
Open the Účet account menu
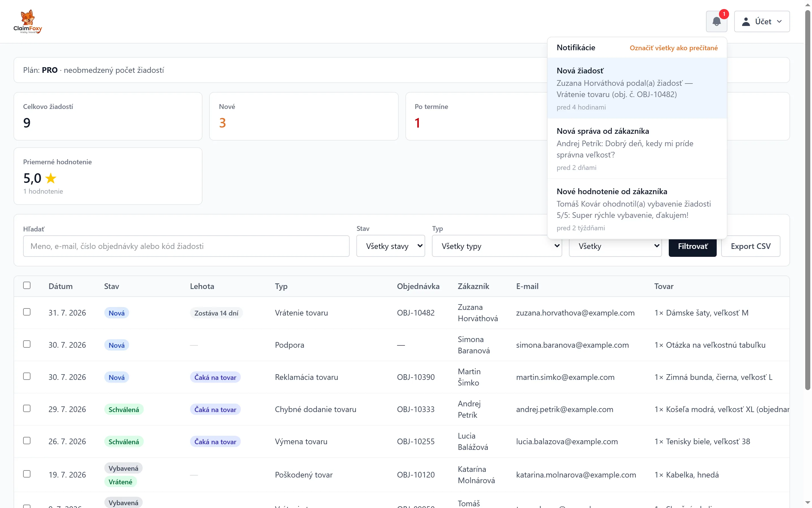coord(762,21)
